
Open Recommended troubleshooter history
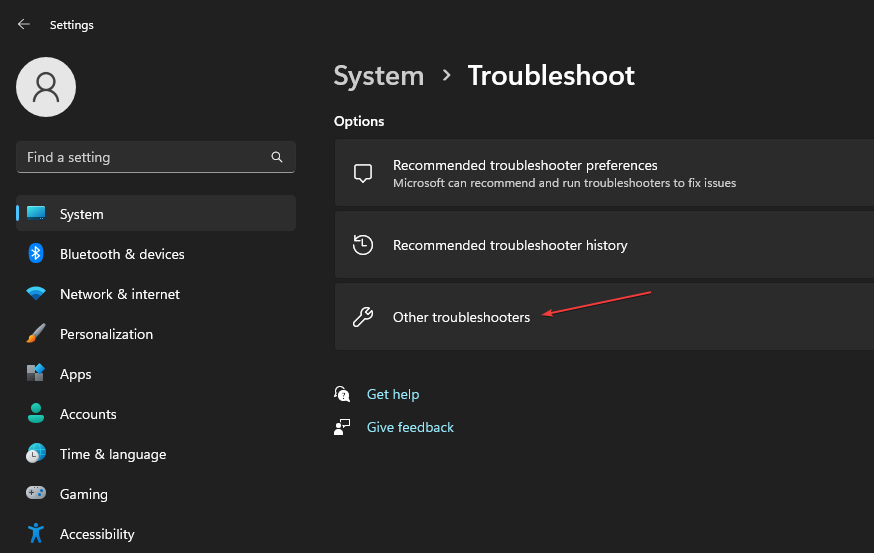[x=604, y=245]
